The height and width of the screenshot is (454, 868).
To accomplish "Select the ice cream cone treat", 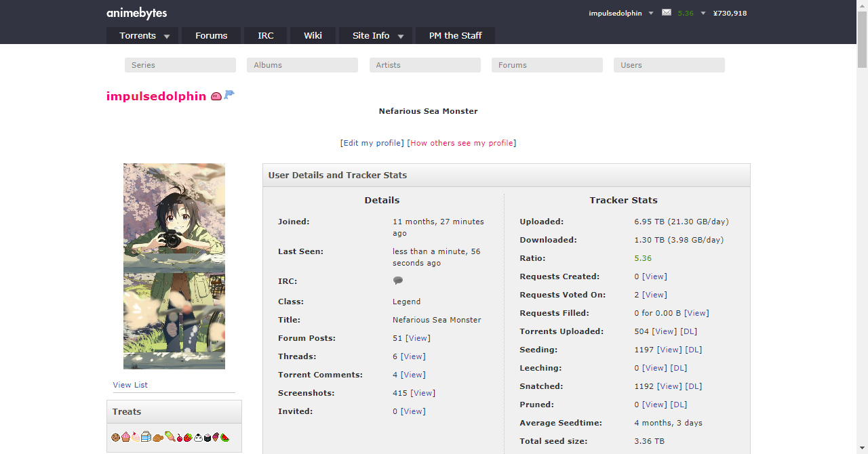I will coord(216,438).
